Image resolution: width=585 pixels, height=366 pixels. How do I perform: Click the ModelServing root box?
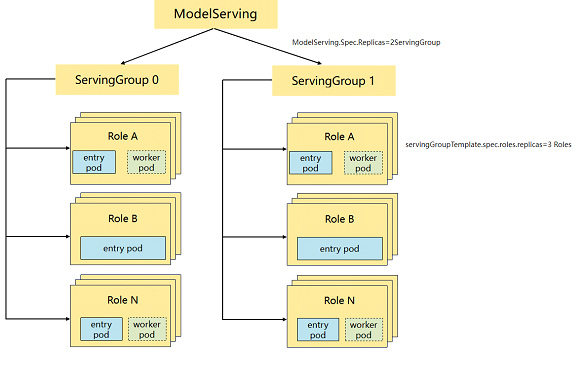click(x=216, y=14)
